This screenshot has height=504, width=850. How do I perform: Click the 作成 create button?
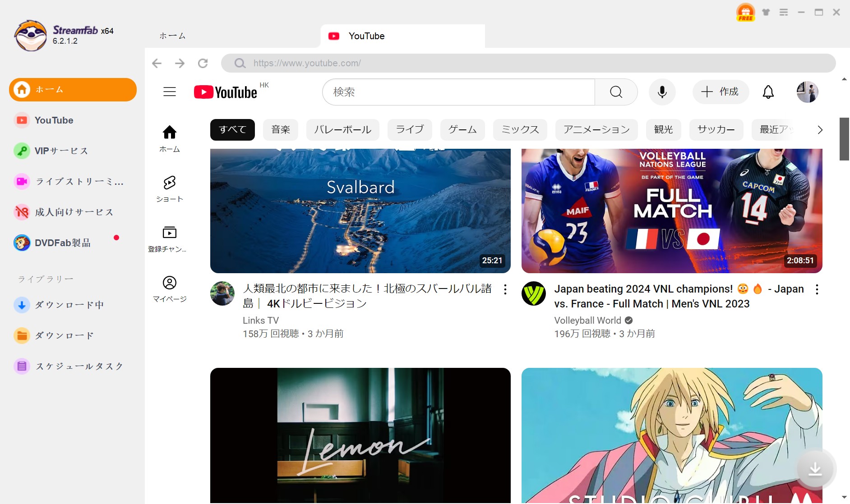coord(721,92)
